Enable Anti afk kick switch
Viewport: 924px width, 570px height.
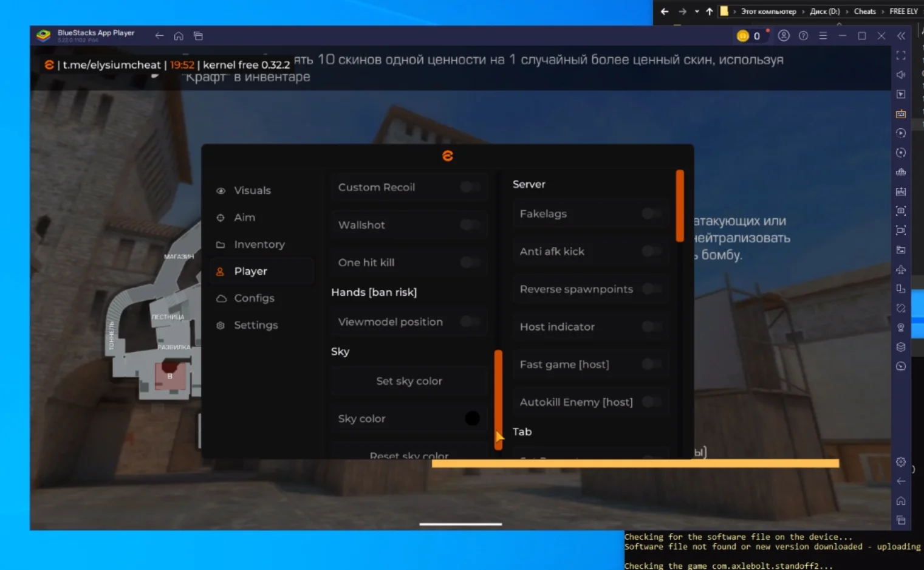tap(652, 251)
